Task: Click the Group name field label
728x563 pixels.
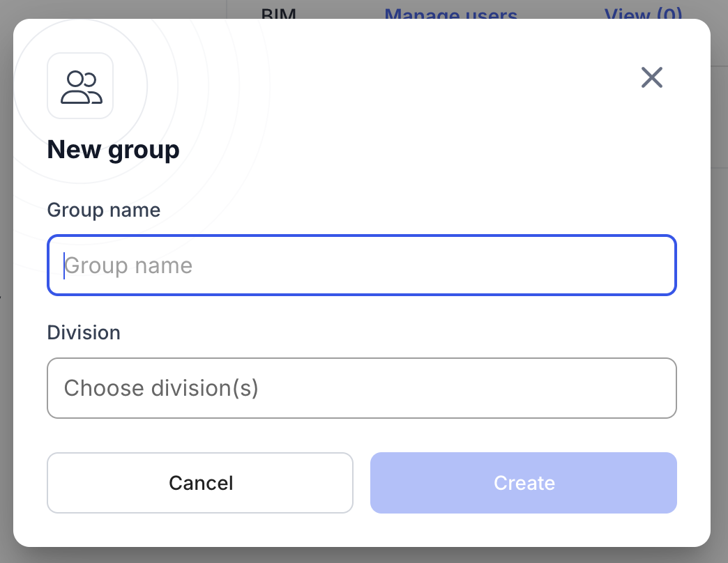Action: coord(103,210)
